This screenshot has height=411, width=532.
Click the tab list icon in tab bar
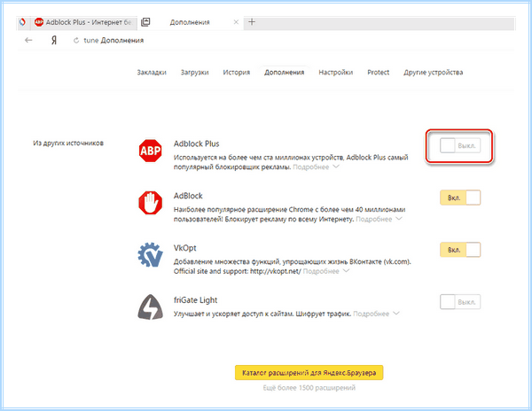click(145, 22)
